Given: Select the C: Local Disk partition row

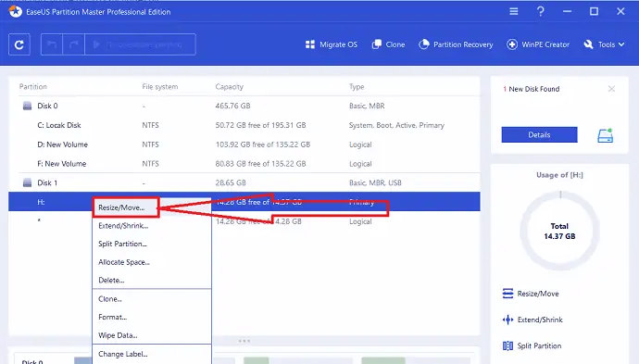Looking at the screenshot, I should 244,125.
